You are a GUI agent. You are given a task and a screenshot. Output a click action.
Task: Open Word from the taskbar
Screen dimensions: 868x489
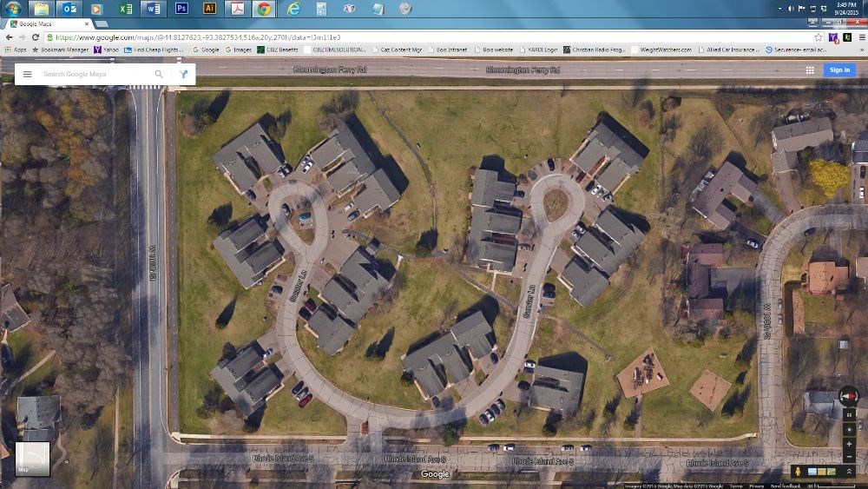coord(154,9)
